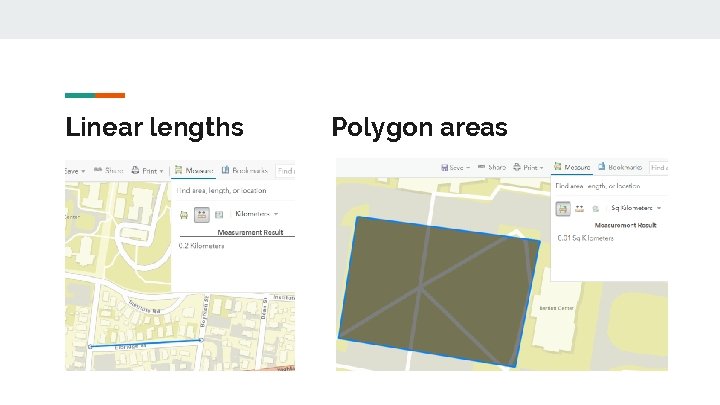The width and height of the screenshot is (720, 405).
Task: Select the Location tool in the Linear lengths screenshot
Action: coord(219,214)
